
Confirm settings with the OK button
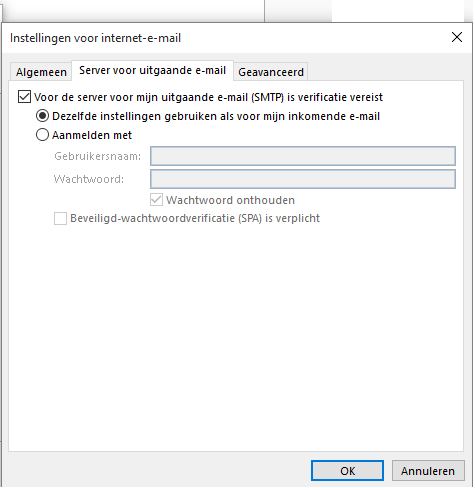point(347,471)
